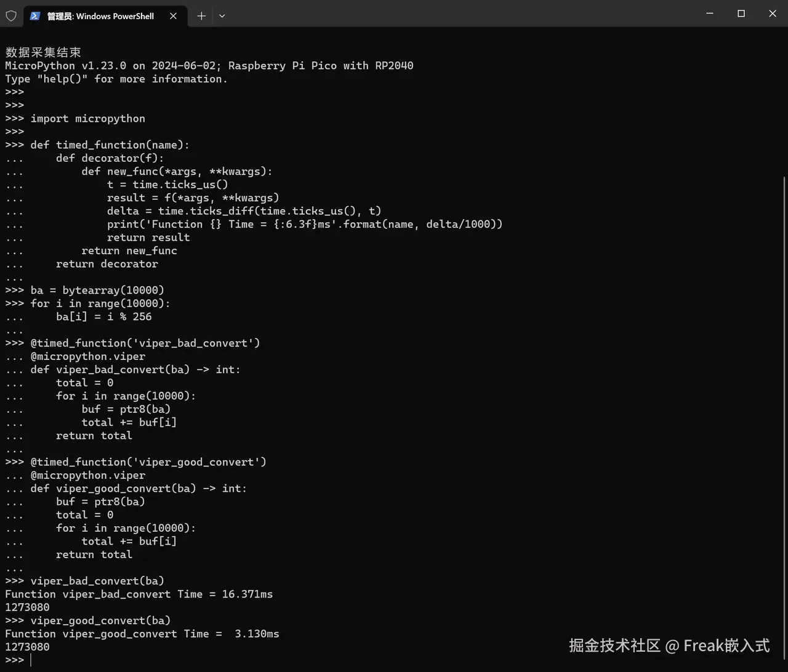The image size is (788, 672).
Task: Close the terminal window
Action: (x=773, y=14)
